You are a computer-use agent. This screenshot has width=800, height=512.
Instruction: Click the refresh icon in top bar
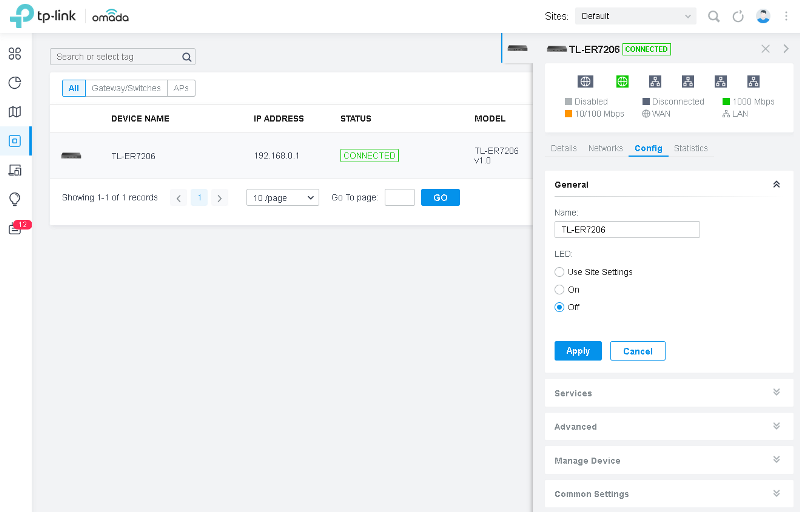pos(738,16)
